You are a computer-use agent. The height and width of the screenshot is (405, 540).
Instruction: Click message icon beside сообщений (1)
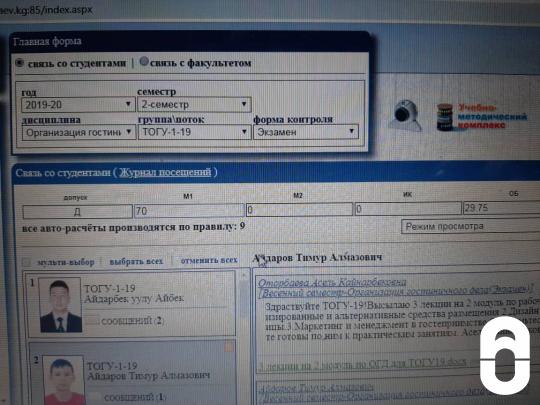[94, 397]
